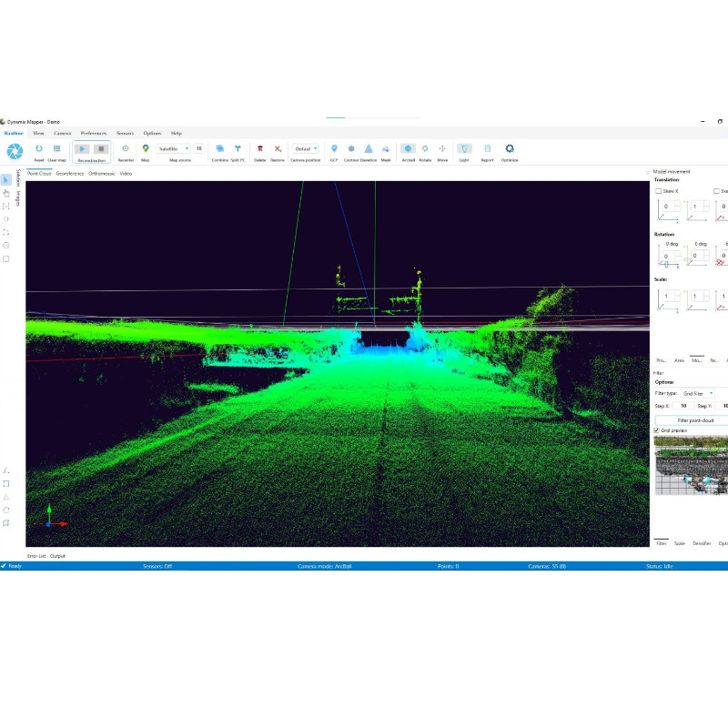The height and width of the screenshot is (728, 728).
Task: Disable the Grid preview checkbox
Action: pyautogui.click(x=656, y=430)
